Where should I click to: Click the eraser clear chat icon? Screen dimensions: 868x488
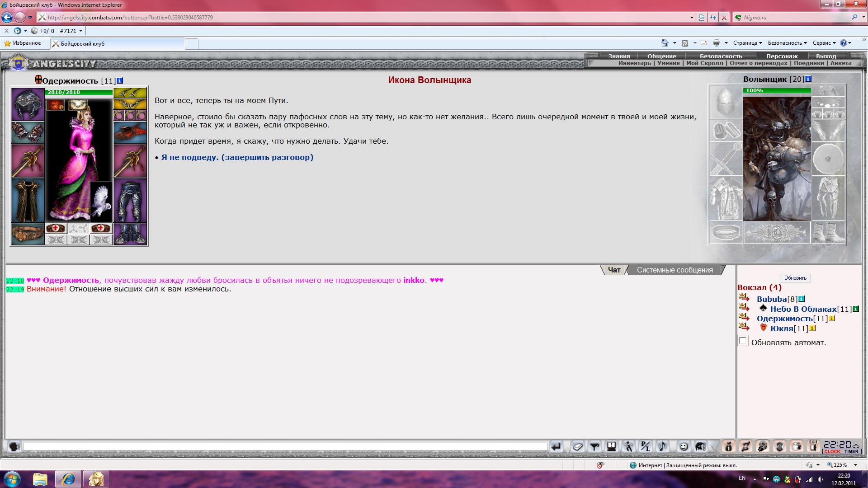(x=577, y=446)
